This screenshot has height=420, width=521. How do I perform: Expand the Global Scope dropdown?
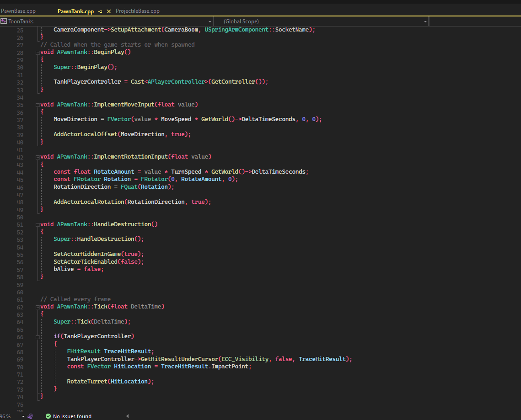(425, 21)
